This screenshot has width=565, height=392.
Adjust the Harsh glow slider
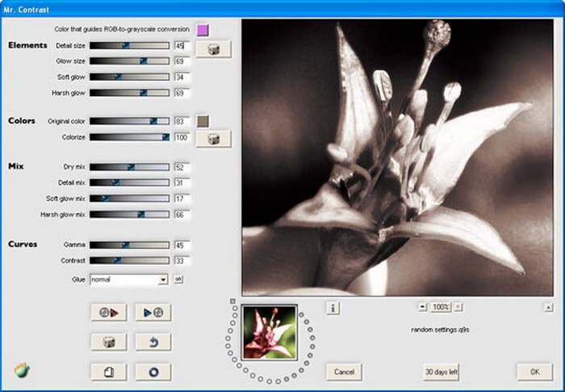tap(129, 93)
